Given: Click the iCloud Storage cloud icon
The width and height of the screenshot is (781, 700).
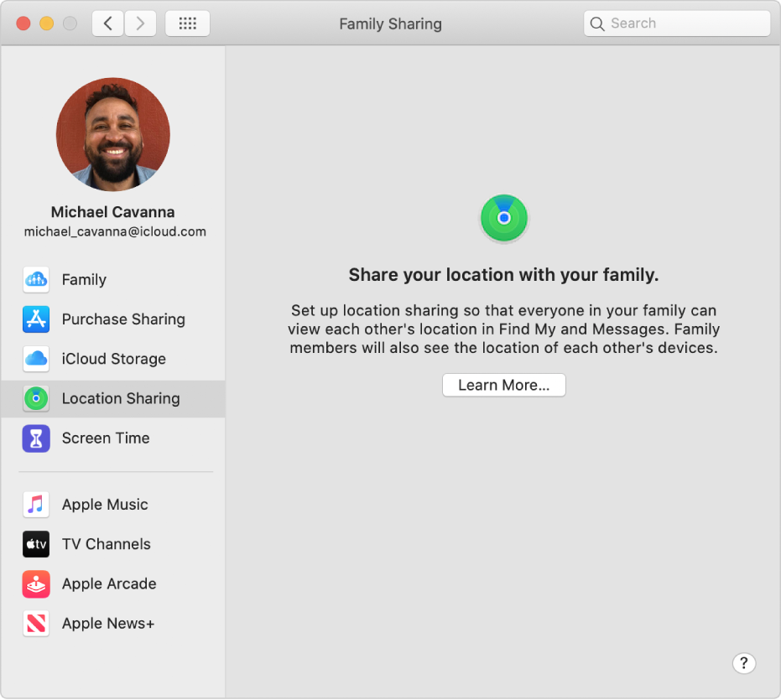Looking at the screenshot, I should [36, 359].
